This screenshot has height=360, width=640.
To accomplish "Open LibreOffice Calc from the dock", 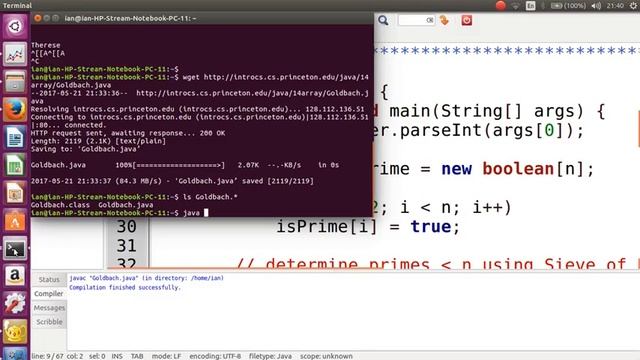I will pyautogui.click(x=15, y=165).
